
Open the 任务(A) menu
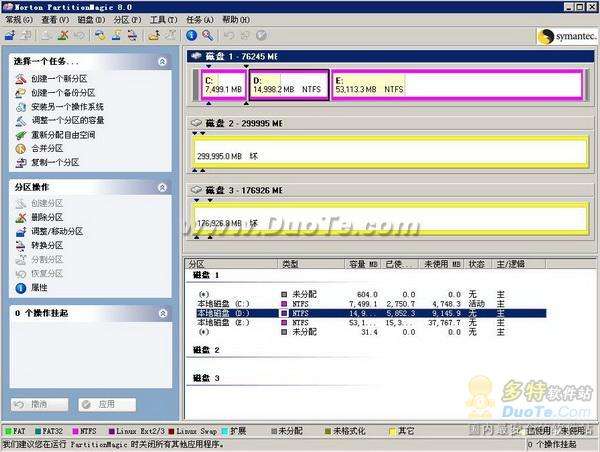[x=200, y=20]
